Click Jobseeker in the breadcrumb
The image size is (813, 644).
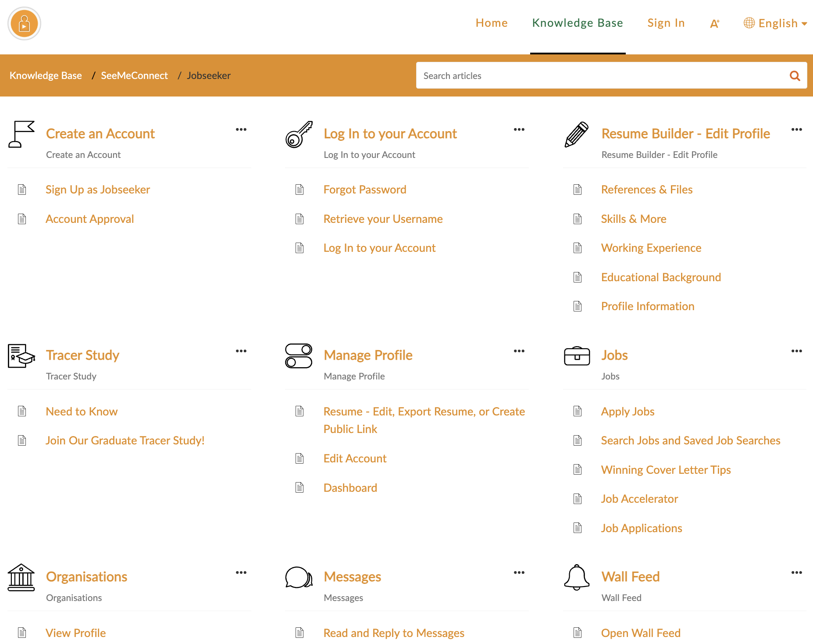click(209, 75)
